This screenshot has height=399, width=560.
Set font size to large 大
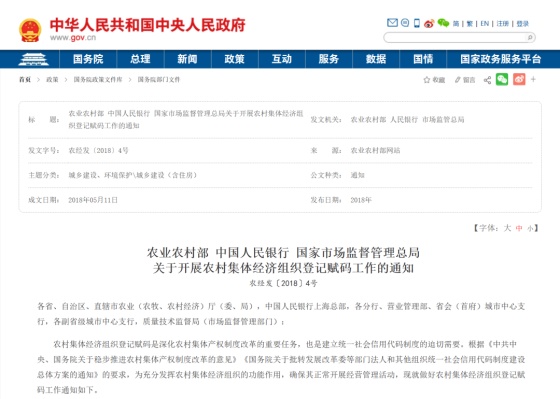pyautogui.click(x=507, y=228)
